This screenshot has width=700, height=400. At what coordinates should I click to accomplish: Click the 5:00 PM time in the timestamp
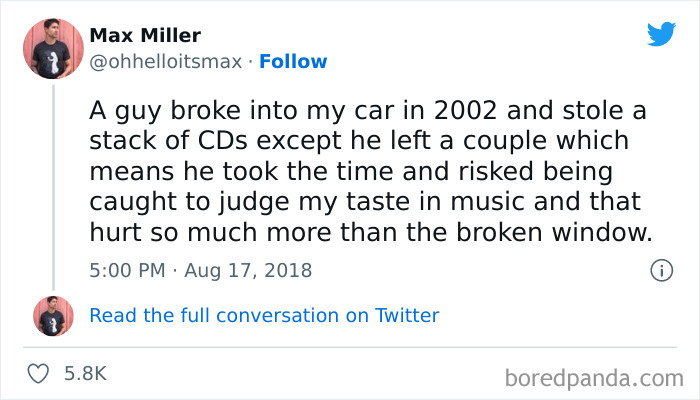[x=126, y=270]
